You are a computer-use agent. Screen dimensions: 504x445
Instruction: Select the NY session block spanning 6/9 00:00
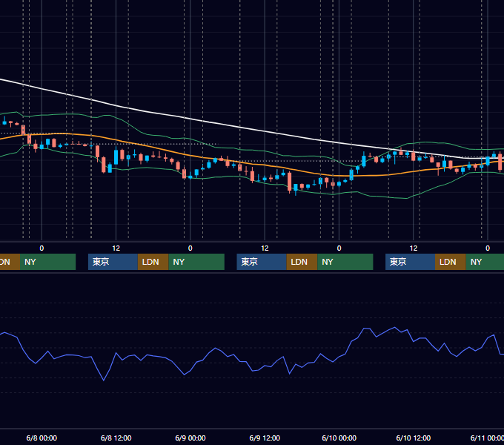coord(196,262)
